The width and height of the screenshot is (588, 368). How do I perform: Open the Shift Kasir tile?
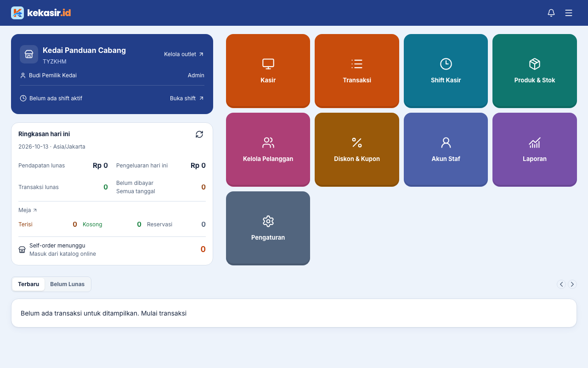[446, 71]
